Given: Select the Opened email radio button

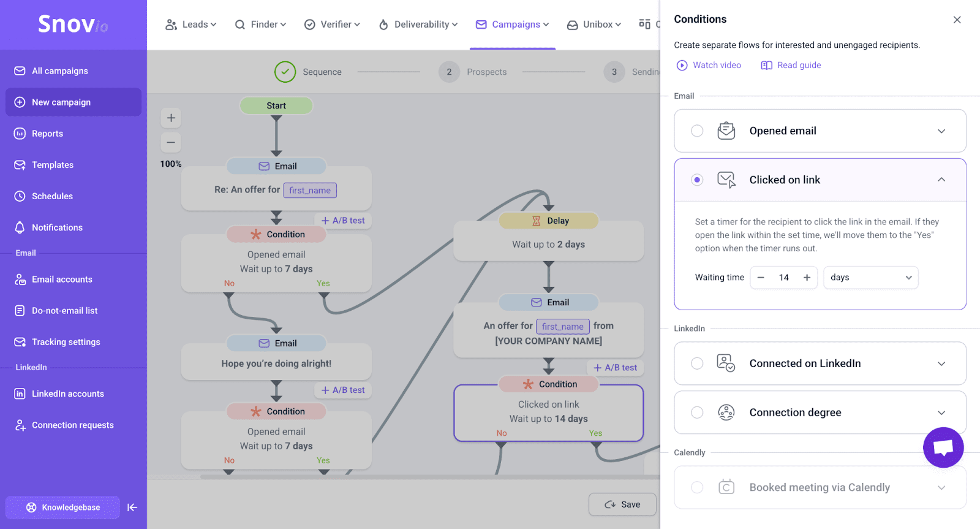Looking at the screenshot, I should tap(697, 131).
